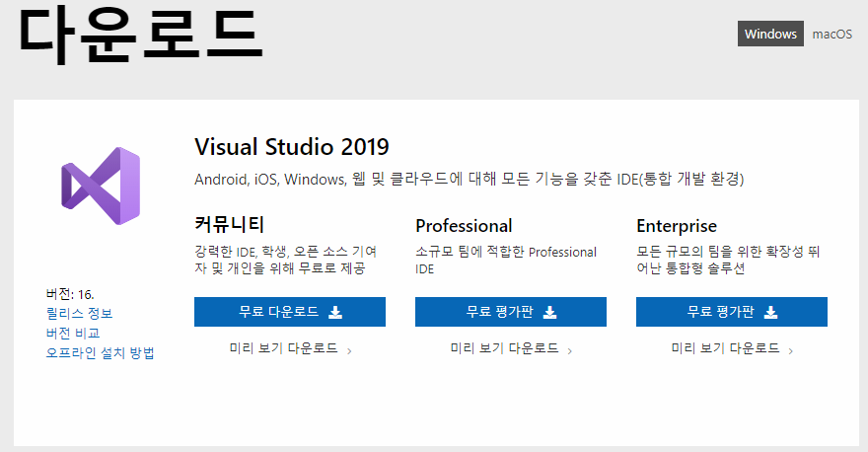Click the Professional edition heading
The height and width of the screenshot is (452, 868).
pos(464,226)
